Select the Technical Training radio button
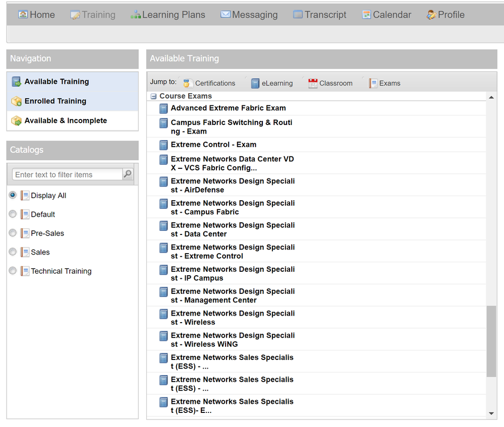 coord(13,271)
